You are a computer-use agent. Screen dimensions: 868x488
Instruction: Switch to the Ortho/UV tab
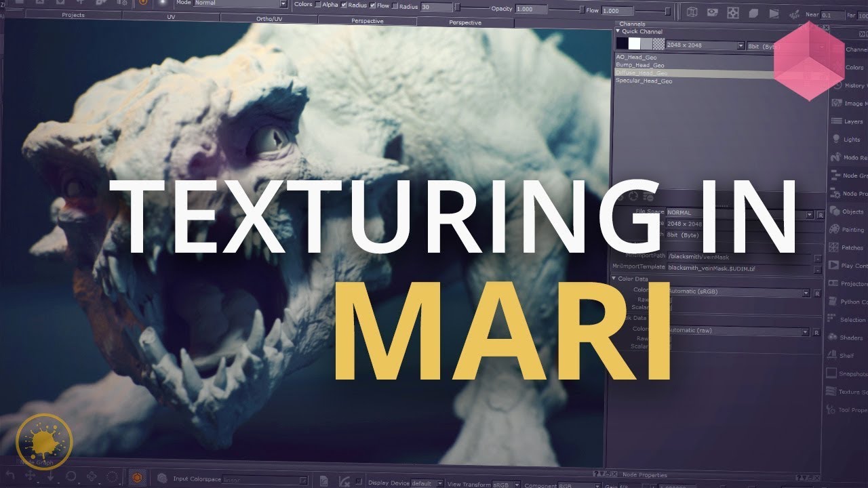click(x=270, y=19)
